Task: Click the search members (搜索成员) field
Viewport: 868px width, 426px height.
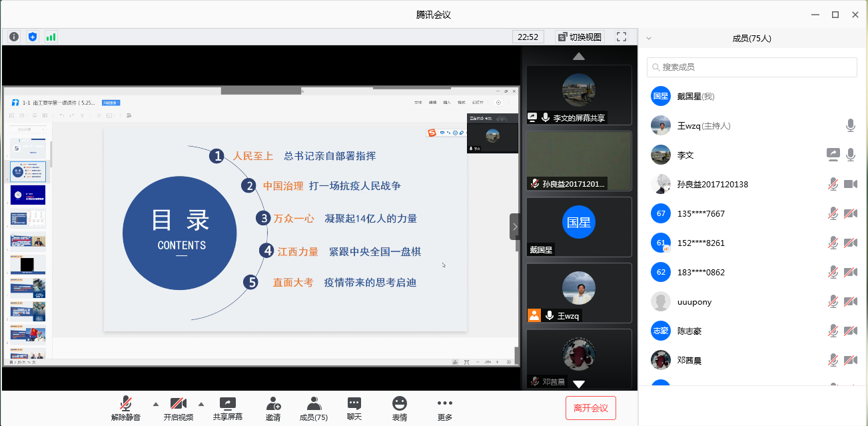Action: [x=751, y=67]
